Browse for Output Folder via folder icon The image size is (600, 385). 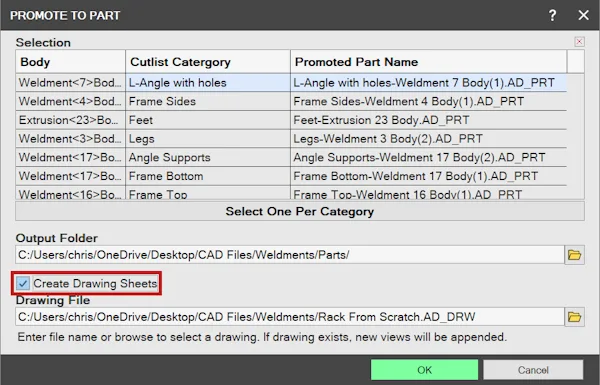point(574,255)
